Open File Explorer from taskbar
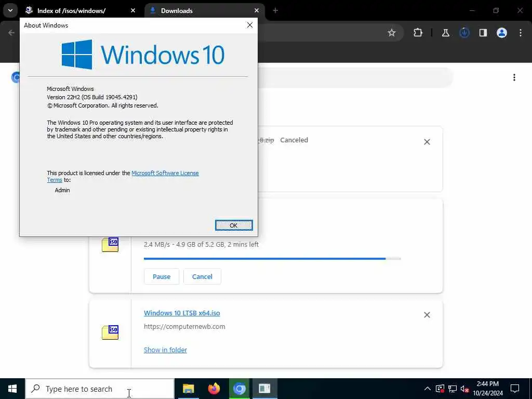 [x=188, y=389]
